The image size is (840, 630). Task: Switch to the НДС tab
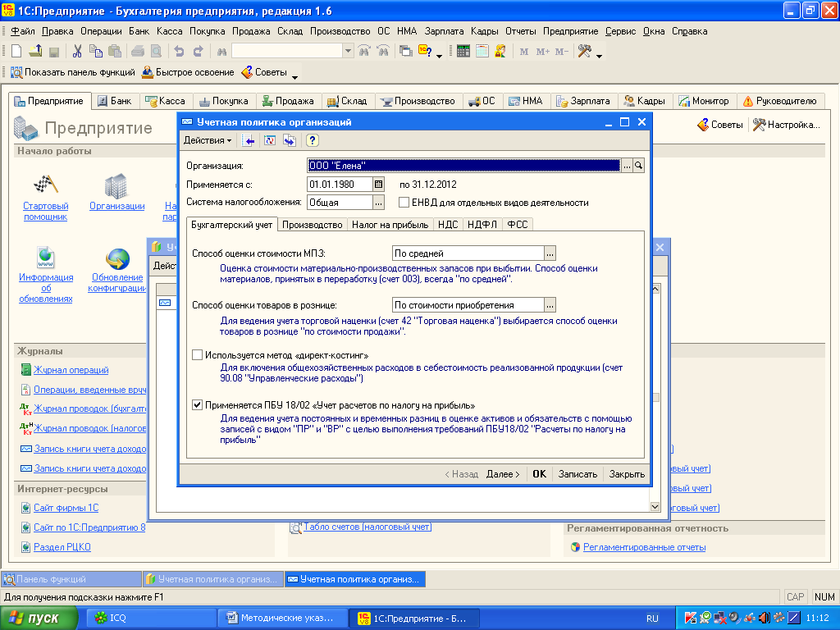[x=448, y=225]
